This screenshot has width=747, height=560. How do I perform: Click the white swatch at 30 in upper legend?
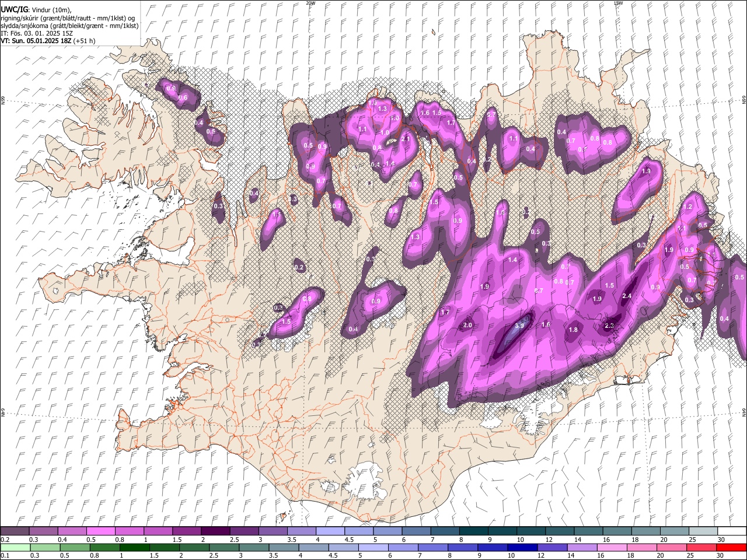point(731,531)
